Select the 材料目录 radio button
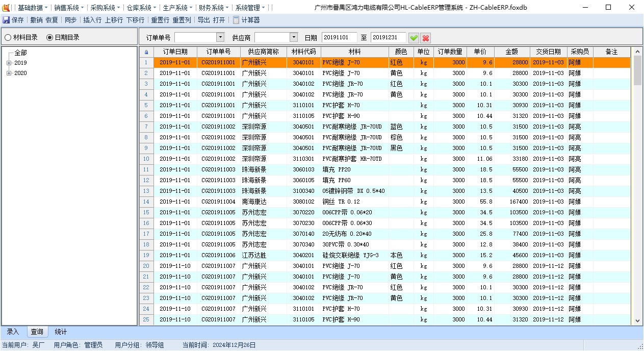 (x=8, y=37)
